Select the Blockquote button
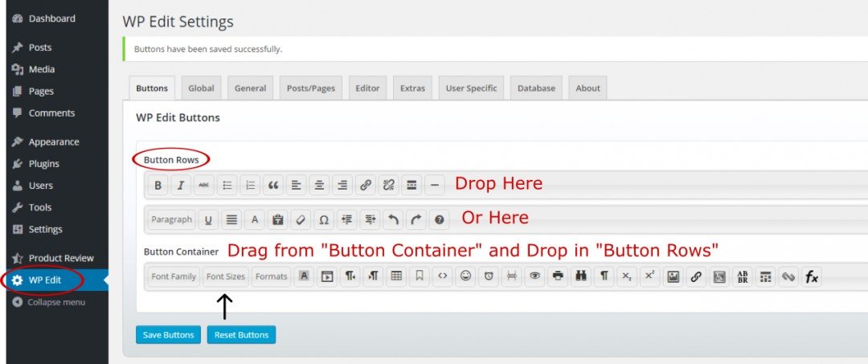The width and height of the screenshot is (868, 364). pos(273,186)
